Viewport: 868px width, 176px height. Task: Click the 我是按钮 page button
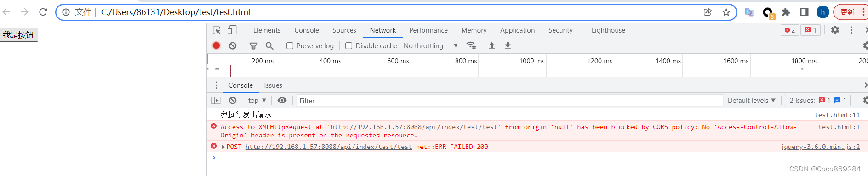pos(19,35)
